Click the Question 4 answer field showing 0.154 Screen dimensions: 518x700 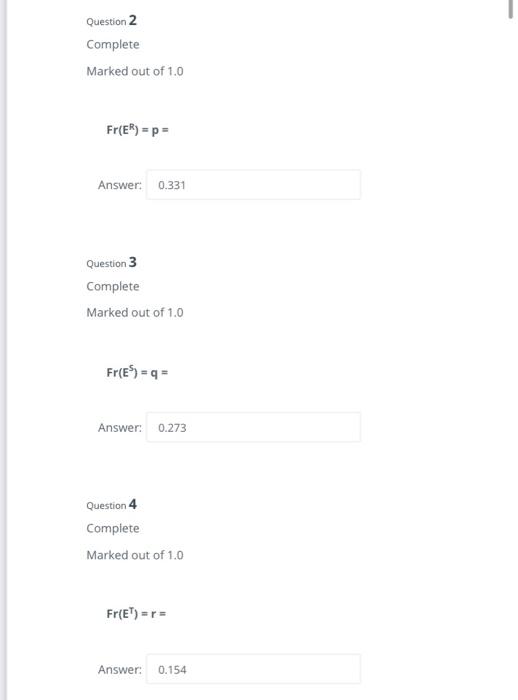pyautogui.click(x=253, y=669)
